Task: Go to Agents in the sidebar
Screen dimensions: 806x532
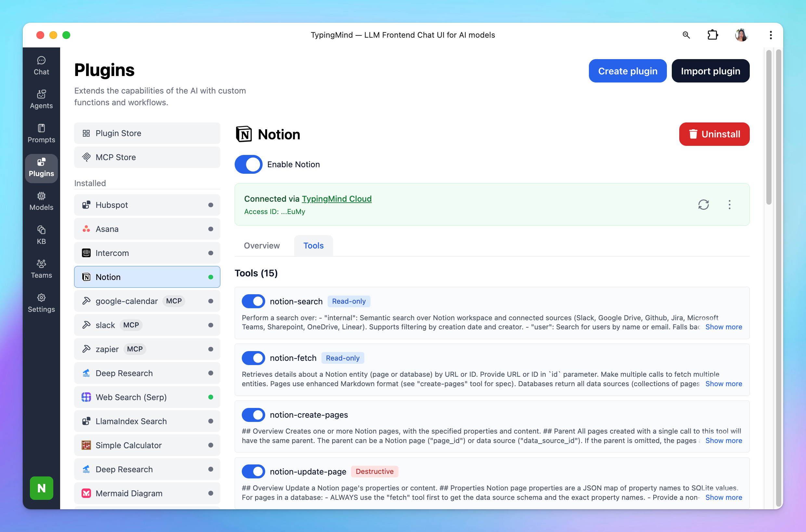Action: tap(41, 99)
